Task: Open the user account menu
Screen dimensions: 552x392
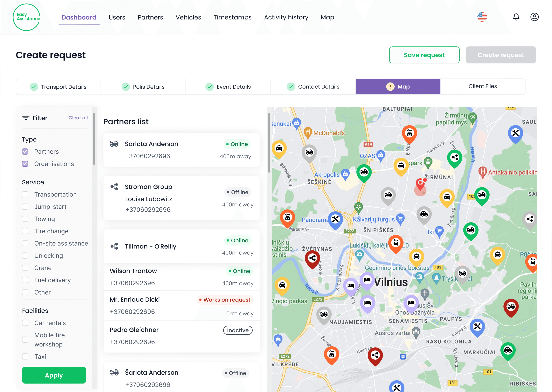Action: pos(534,17)
